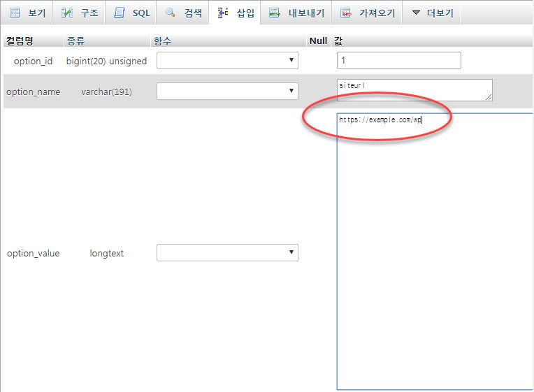Click the 내보내기 (Export) icon
Screen dimensions: 534x392
pos(274,13)
